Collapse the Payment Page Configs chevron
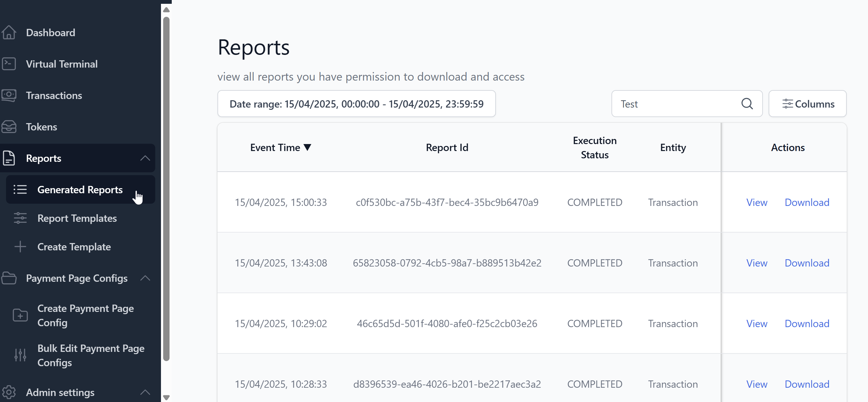 (145, 278)
